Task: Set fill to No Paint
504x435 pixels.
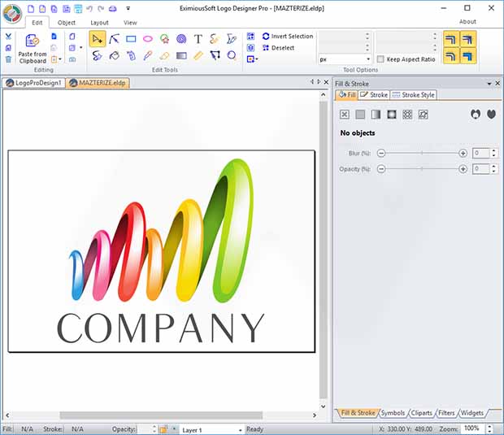Action: 344,115
